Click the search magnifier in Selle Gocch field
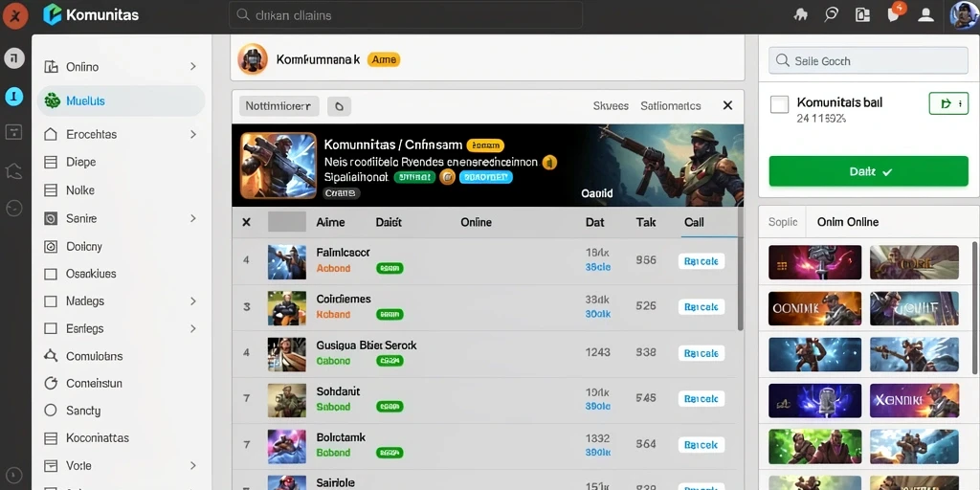 [782, 60]
